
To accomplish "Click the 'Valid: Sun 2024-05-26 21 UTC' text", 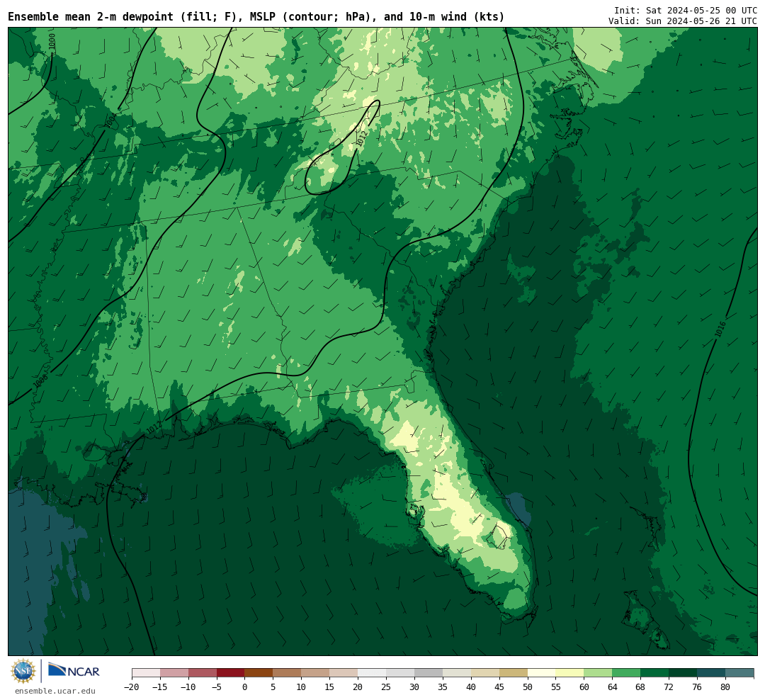I will click(x=683, y=21).
